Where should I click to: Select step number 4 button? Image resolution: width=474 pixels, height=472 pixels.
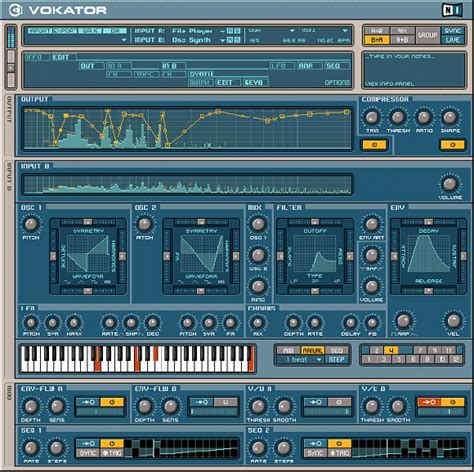point(391,350)
